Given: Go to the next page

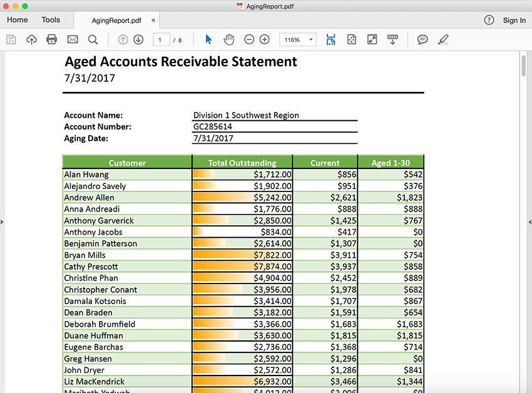Looking at the screenshot, I should coord(137,39).
